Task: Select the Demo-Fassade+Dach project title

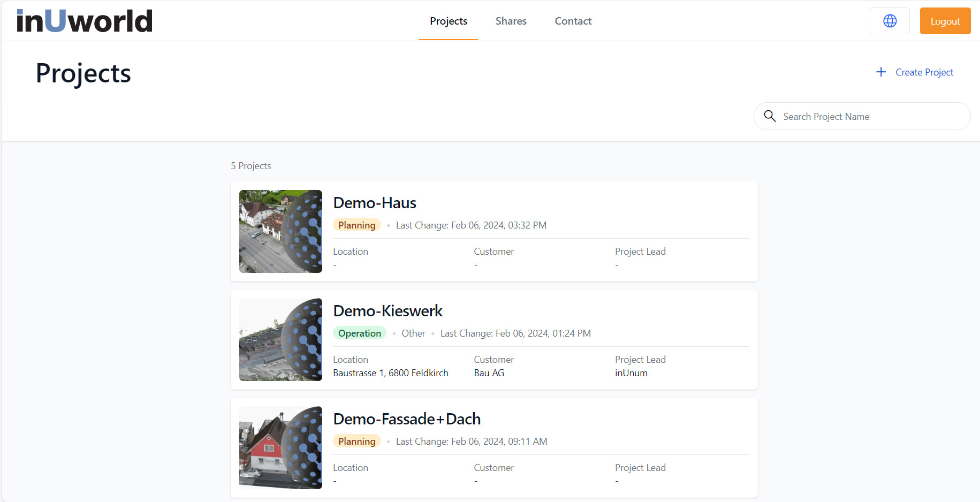Action: [x=407, y=419]
